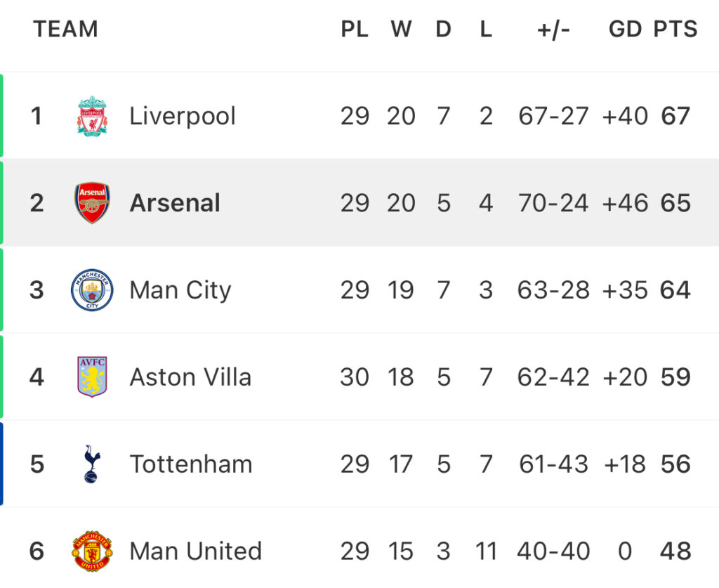Screen dimensions: 719x588
Task: Click the Aston Villa club crest
Action: click(92, 377)
